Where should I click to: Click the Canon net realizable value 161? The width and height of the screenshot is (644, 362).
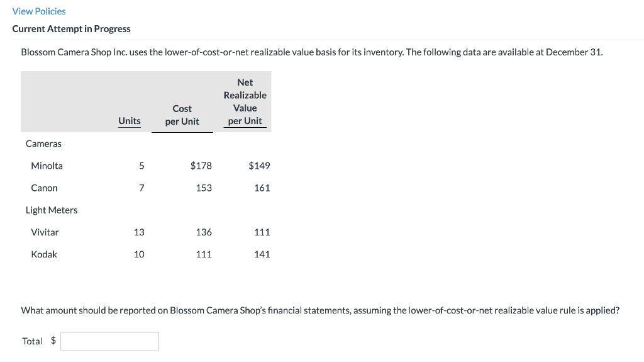[x=262, y=188]
